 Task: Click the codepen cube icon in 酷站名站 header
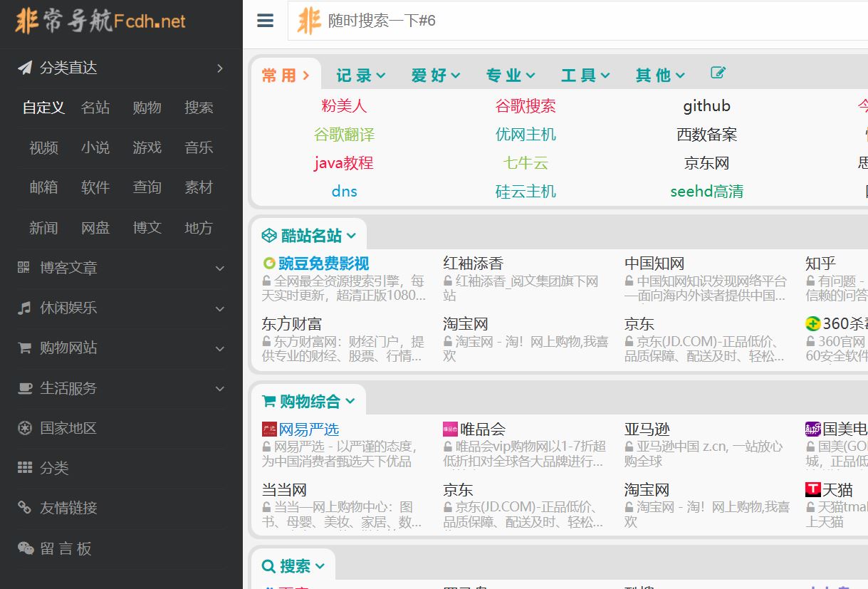tap(269, 236)
